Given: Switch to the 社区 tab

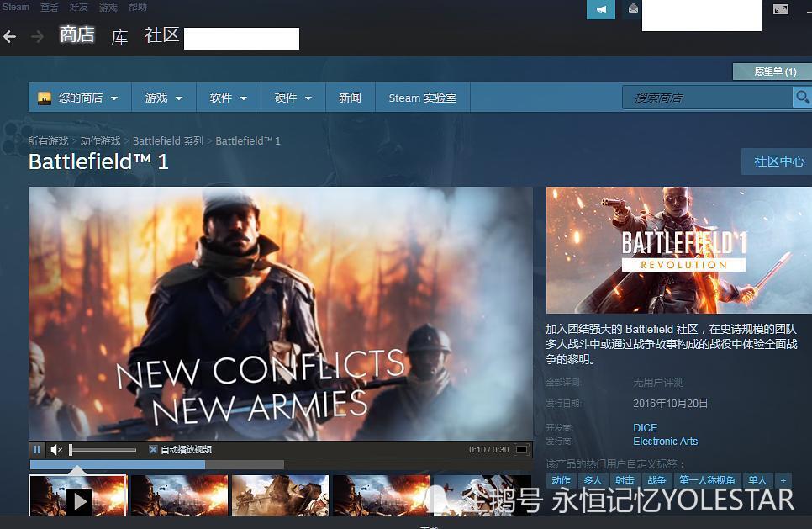Looking at the screenshot, I should coord(161,34).
